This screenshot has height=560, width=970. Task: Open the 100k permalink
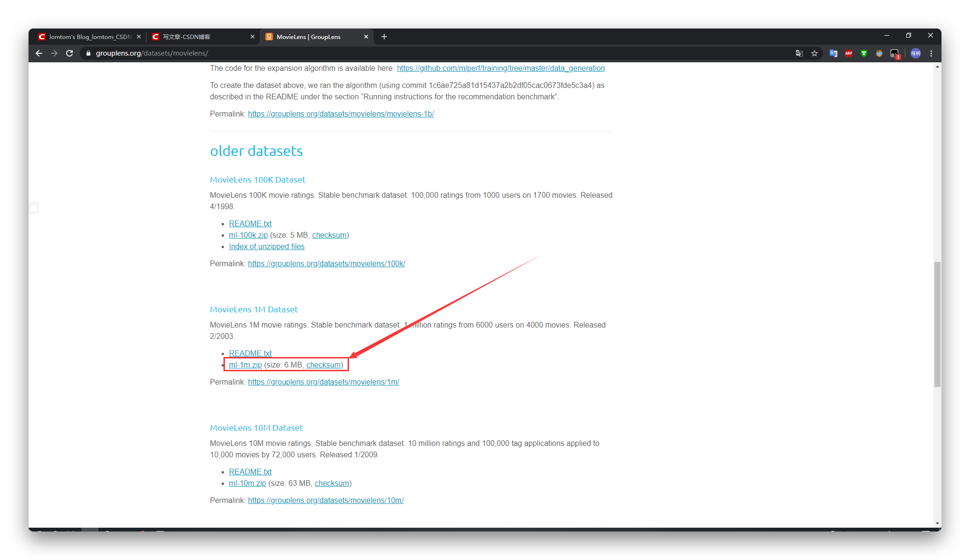(x=327, y=264)
